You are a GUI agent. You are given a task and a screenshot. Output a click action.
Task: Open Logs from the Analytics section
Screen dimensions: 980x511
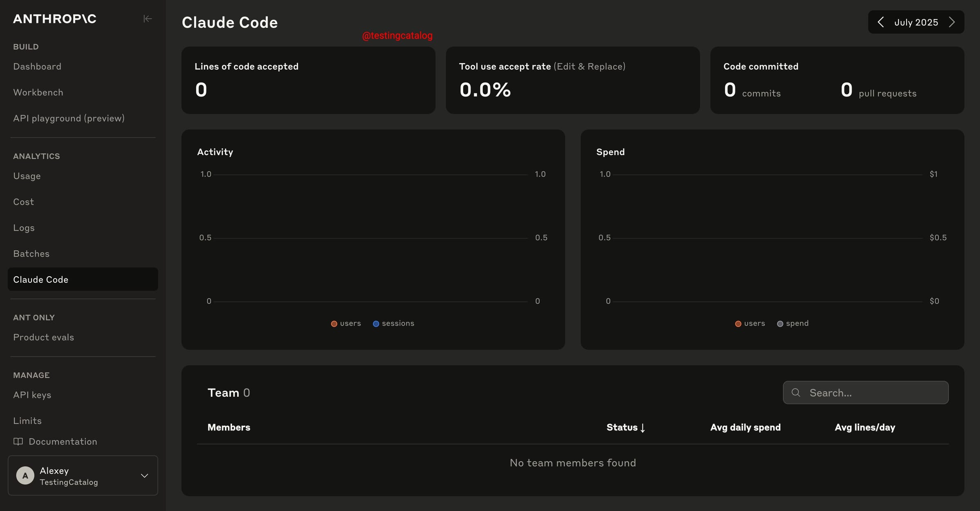pyautogui.click(x=23, y=228)
